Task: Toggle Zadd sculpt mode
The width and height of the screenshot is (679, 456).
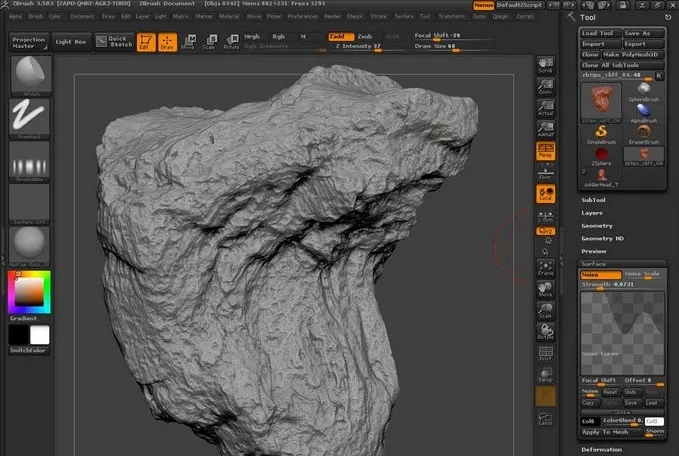Action: [x=340, y=36]
